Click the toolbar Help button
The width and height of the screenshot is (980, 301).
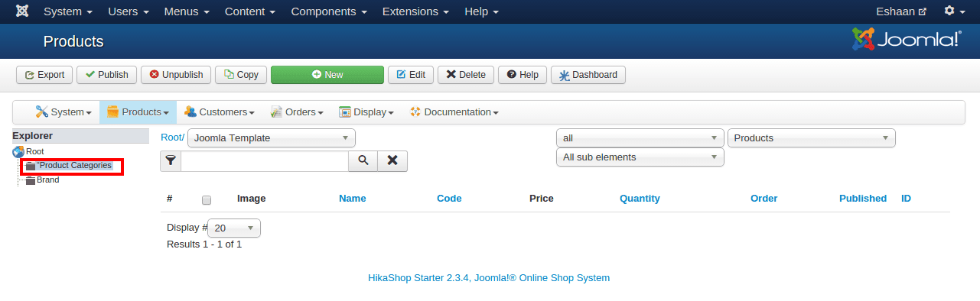click(523, 75)
